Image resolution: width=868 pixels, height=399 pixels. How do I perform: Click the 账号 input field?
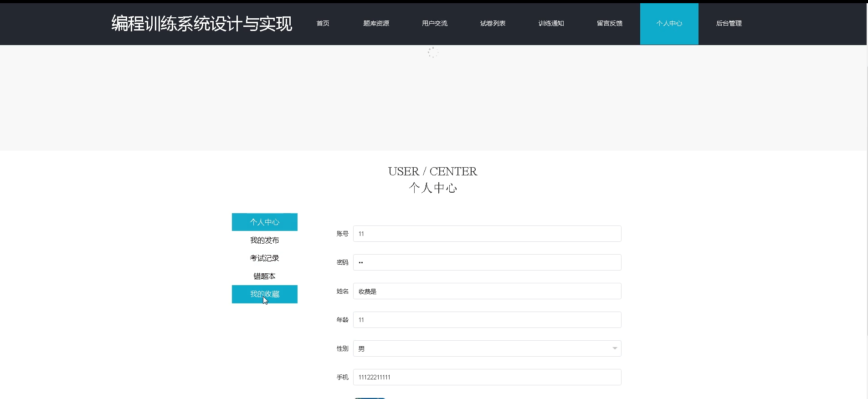tap(487, 234)
